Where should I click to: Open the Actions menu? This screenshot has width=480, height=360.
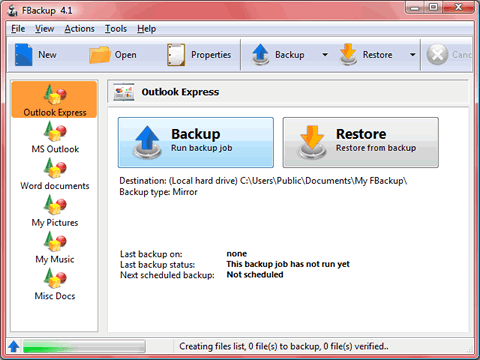tap(79, 29)
